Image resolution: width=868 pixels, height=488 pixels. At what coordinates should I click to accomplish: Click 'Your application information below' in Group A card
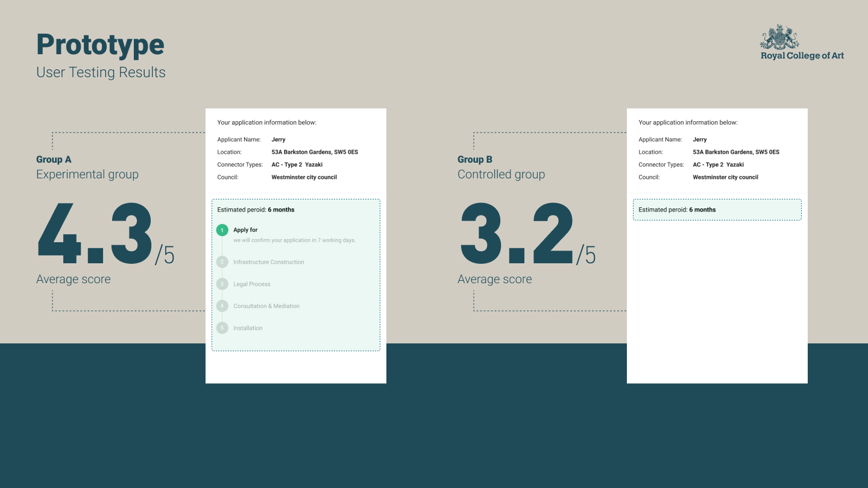[x=267, y=123]
